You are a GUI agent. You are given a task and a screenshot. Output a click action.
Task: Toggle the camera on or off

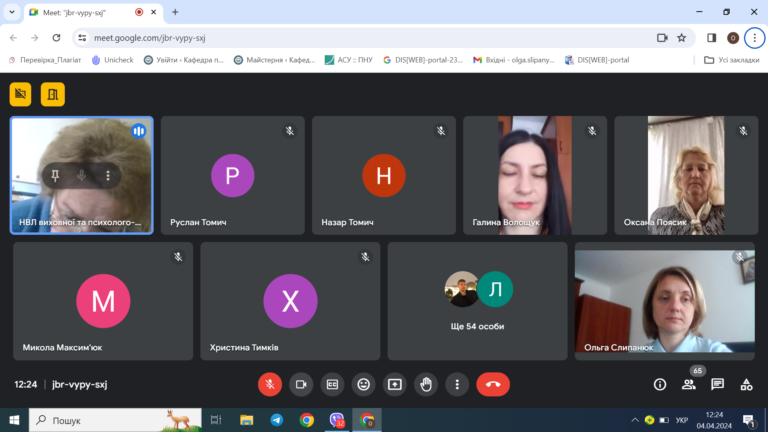click(x=301, y=384)
